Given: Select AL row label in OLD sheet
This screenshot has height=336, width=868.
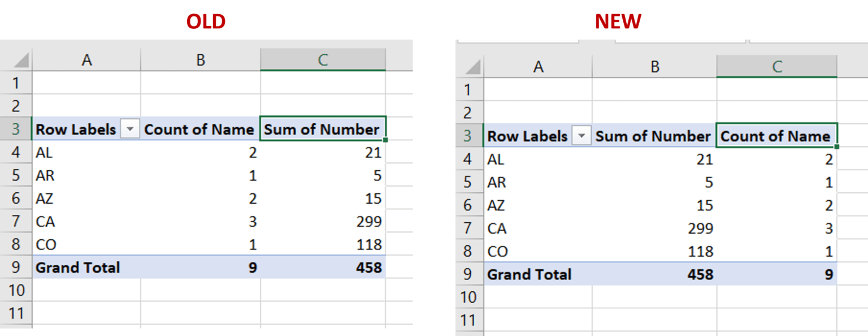Looking at the screenshot, I should (x=44, y=153).
